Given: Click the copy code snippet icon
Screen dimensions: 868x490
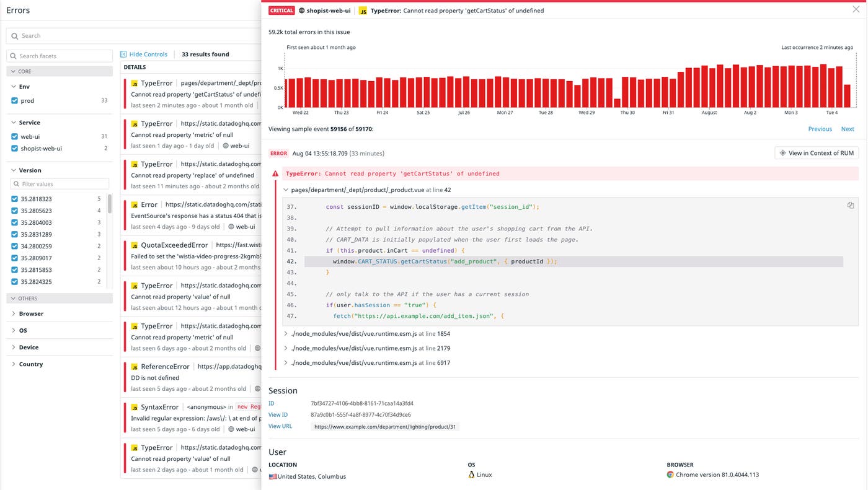Looking at the screenshot, I should (x=851, y=205).
